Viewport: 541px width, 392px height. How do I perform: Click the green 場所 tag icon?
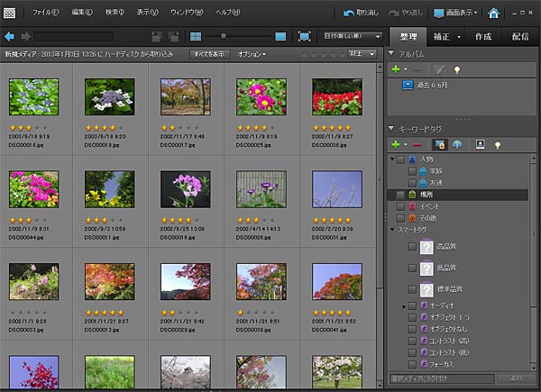pyautogui.click(x=412, y=195)
